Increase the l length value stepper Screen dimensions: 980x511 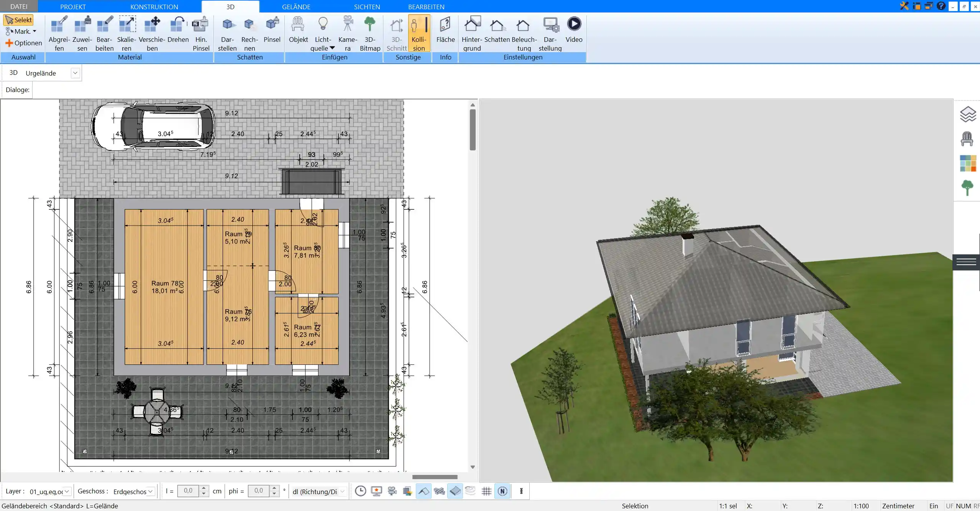(x=204, y=488)
